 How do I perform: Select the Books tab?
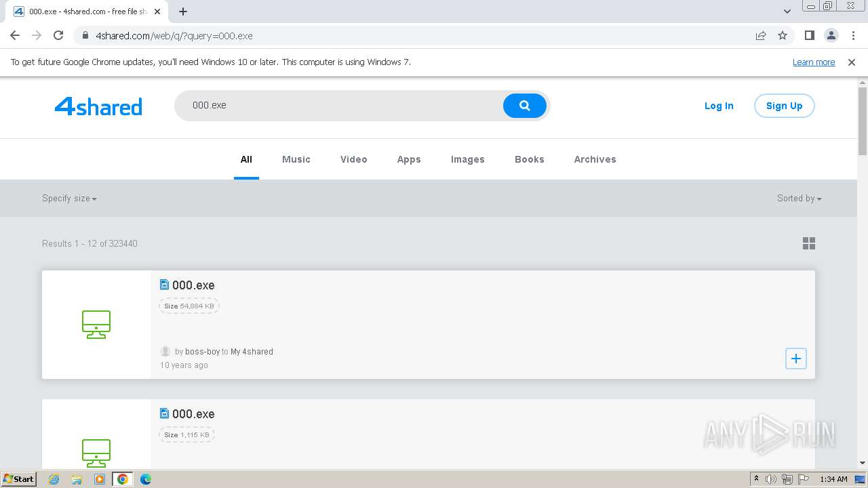(530, 159)
